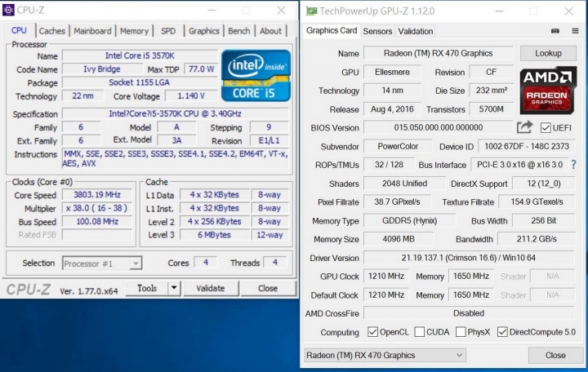Click the Bandwidth value 211.2 GB/s
Image resolution: width=588 pixels, height=372 pixels.
tap(537, 239)
